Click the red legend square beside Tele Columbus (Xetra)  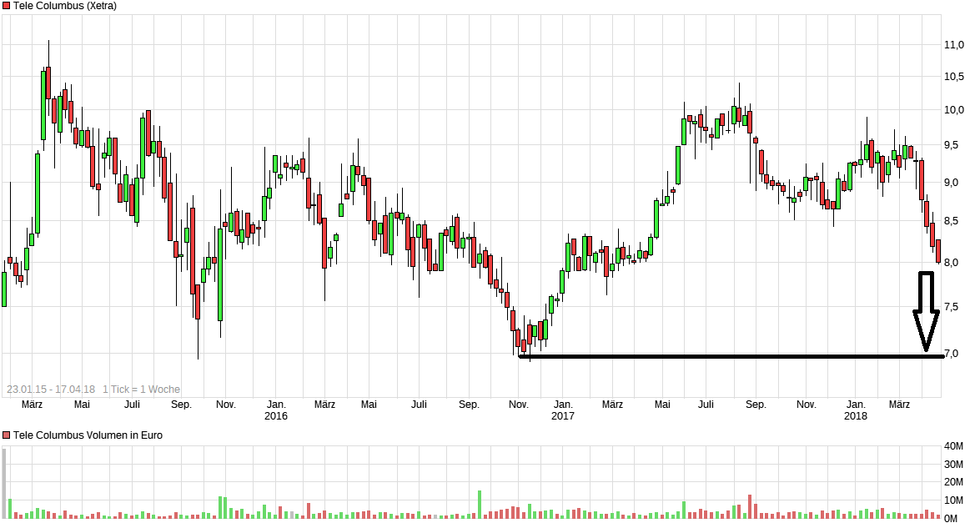7,6
